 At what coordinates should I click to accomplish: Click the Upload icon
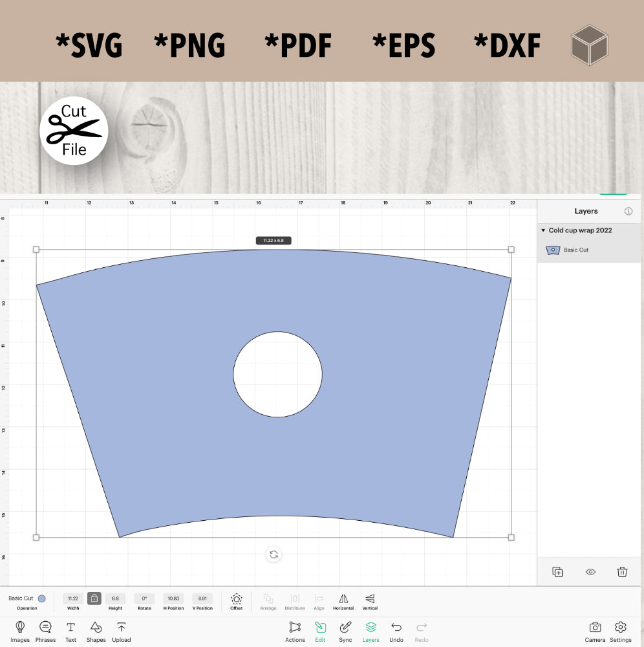[x=121, y=628]
